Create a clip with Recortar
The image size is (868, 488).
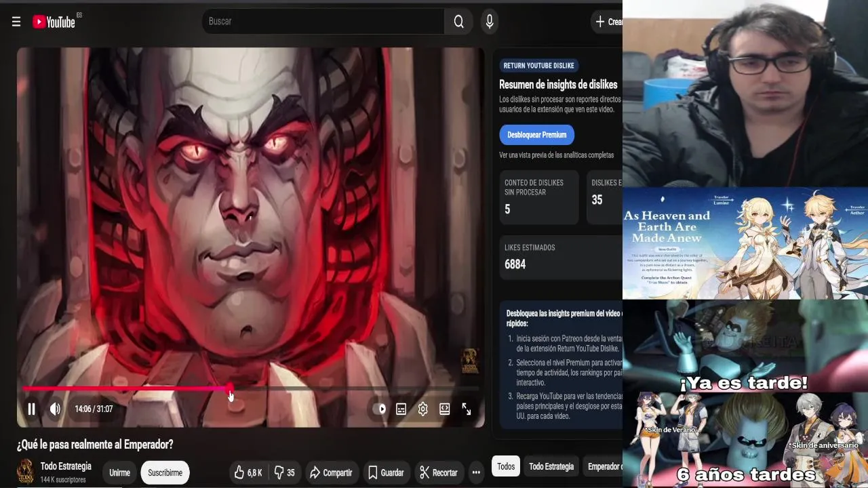pos(438,472)
